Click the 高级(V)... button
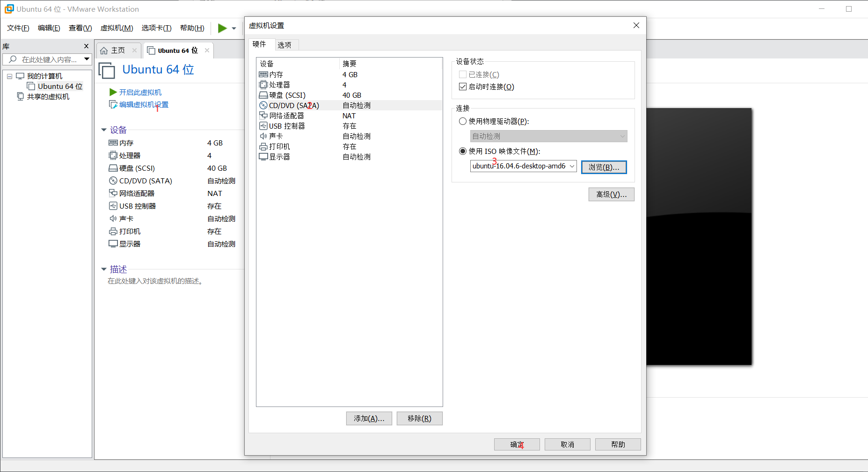 click(612, 195)
